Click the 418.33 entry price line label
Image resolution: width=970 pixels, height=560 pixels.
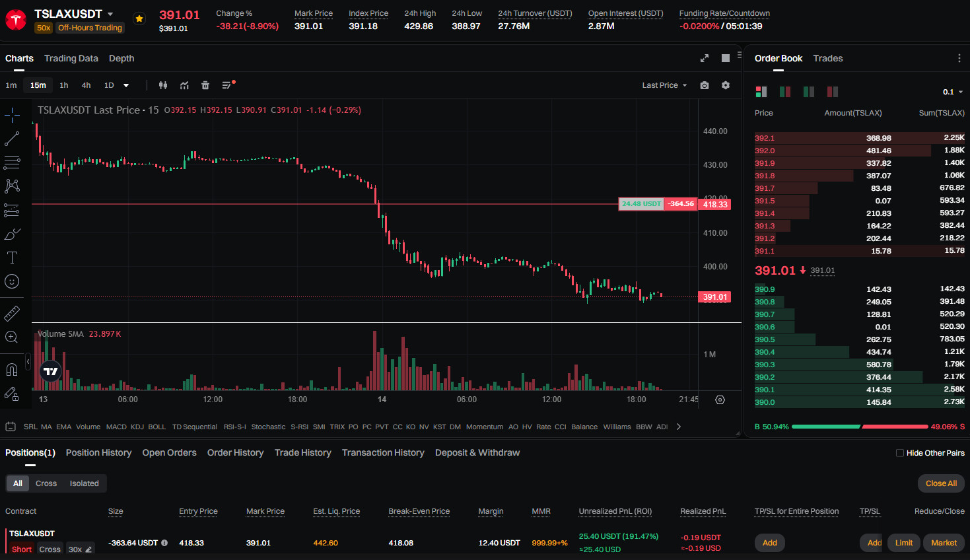[x=714, y=204]
